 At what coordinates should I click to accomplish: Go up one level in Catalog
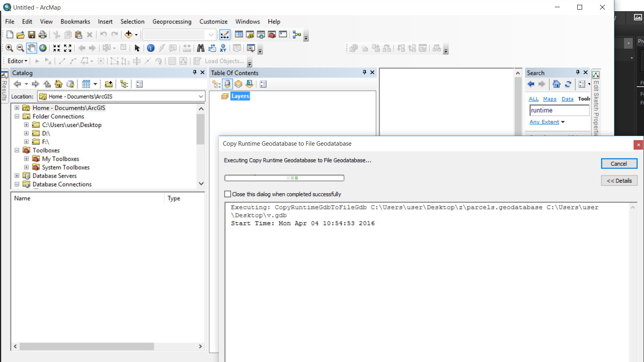tap(47, 84)
